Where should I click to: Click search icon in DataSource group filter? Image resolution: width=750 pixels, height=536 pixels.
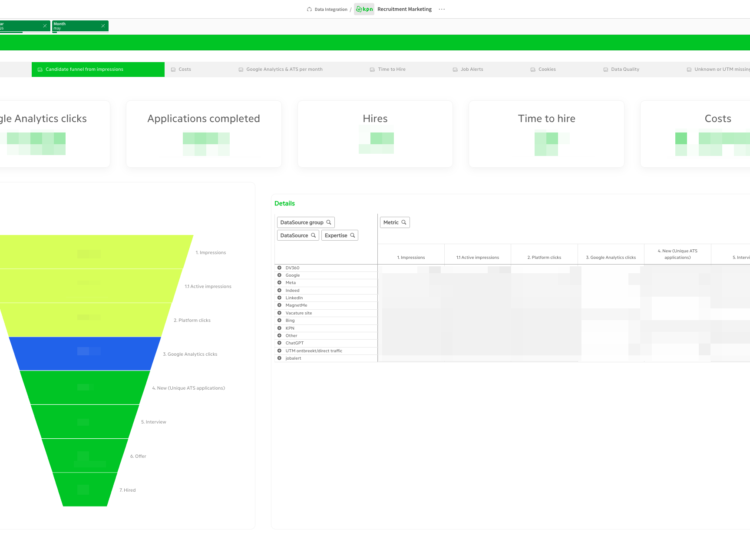[x=329, y=222]
